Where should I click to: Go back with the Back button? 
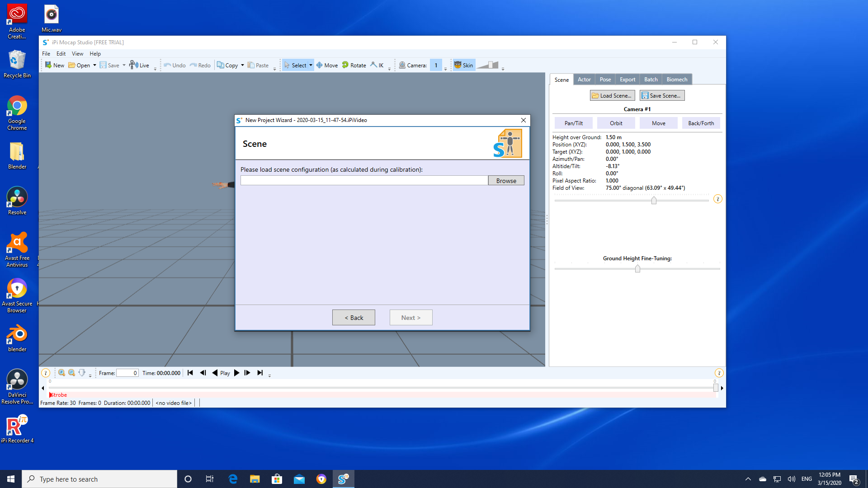[354, 317]
